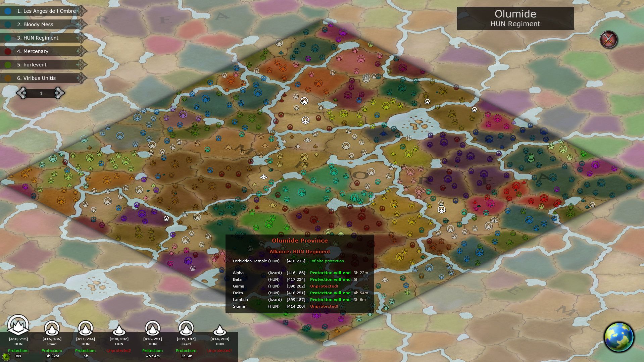Click the unprotected Gama settlement icon
Screen dimensions: 644x362
[119, 329]
